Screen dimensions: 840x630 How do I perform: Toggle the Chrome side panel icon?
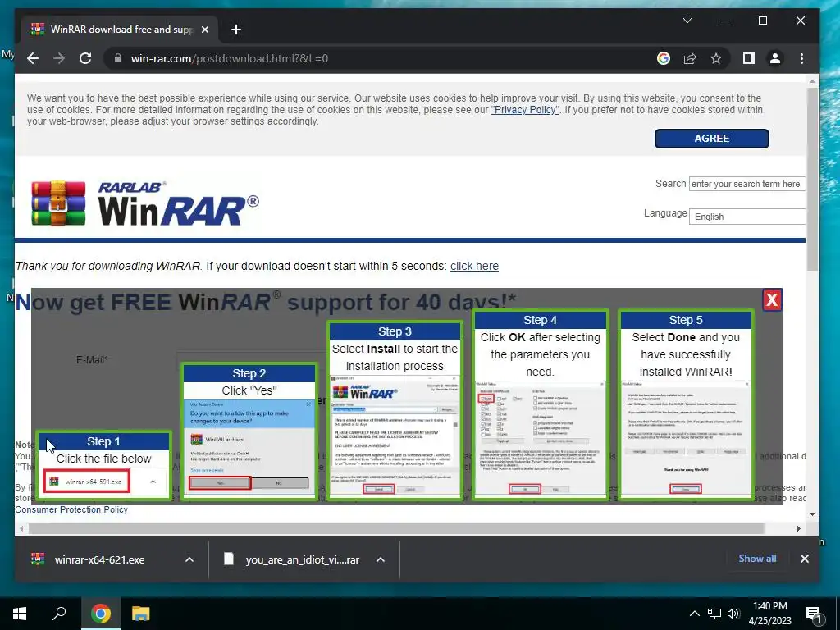tap(748, 58)
